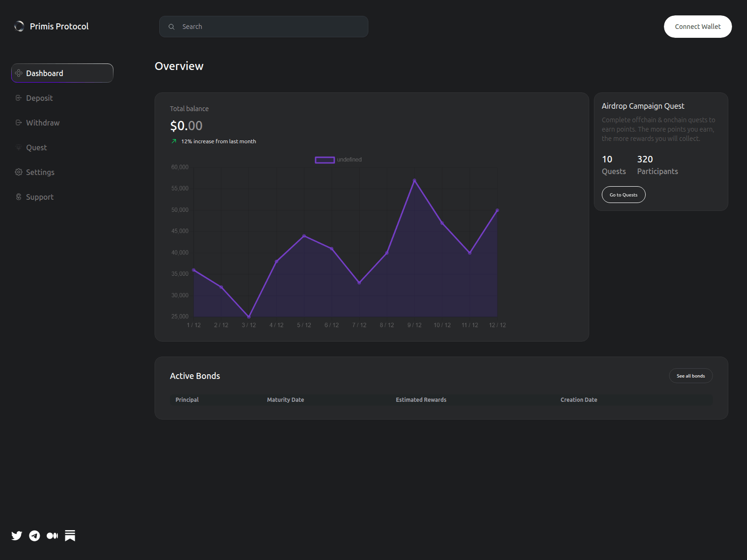Click the Connect Wallet button
The height and width of the screenshot is (560, 747).
pos(698,27)
